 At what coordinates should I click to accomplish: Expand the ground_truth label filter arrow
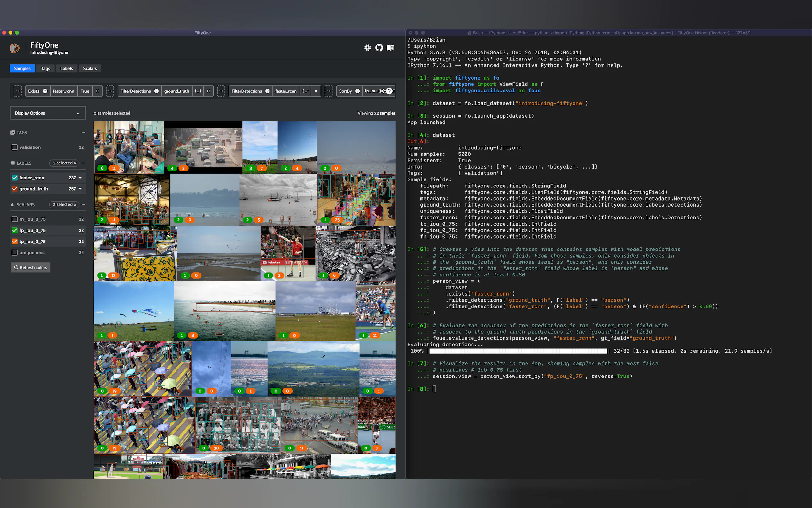[x=80, y=189]
